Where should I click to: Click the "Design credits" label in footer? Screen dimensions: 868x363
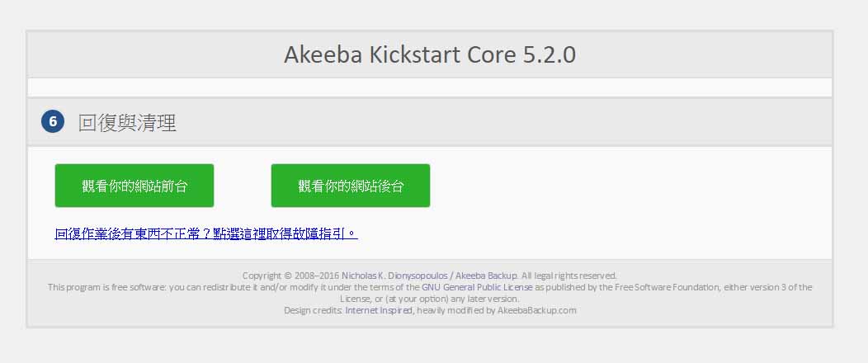313,310
